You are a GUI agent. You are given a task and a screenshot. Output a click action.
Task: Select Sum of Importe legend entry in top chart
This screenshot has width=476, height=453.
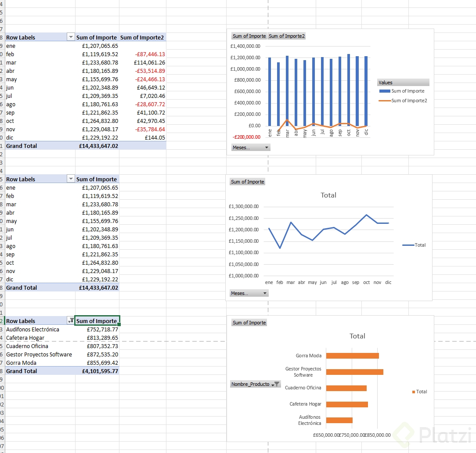[x=402, y=91]
